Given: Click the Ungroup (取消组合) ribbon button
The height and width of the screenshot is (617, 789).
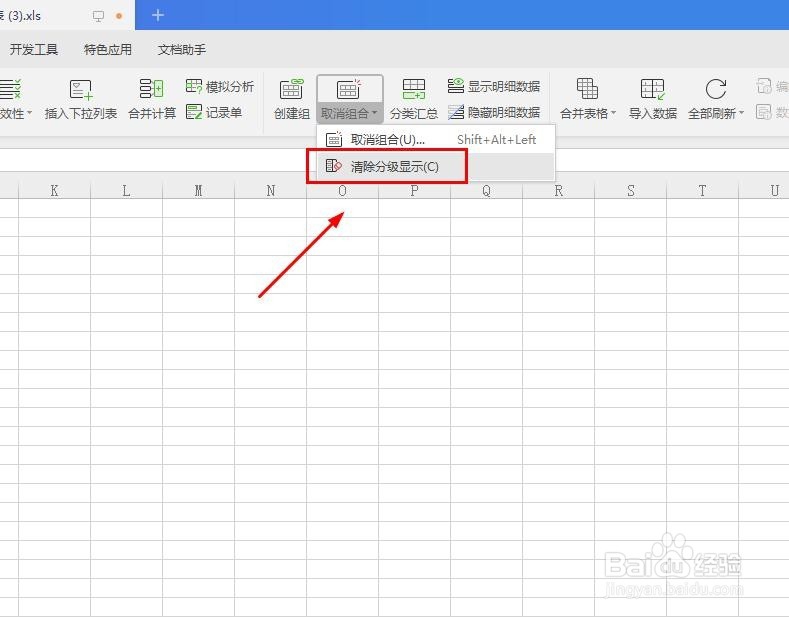Looking at the screenshot, I should click(x=349, y=100).
